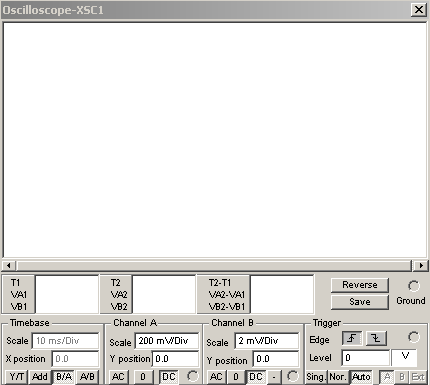Select Sing. trigger mode
This screenshot has width=430, height=385.
[315, 377]
